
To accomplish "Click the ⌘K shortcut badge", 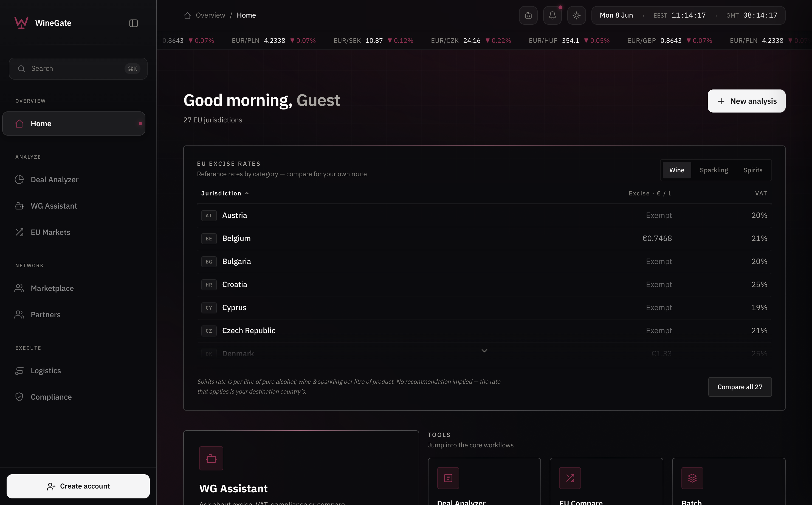I will pyautogui.click(x=132, y=68).
